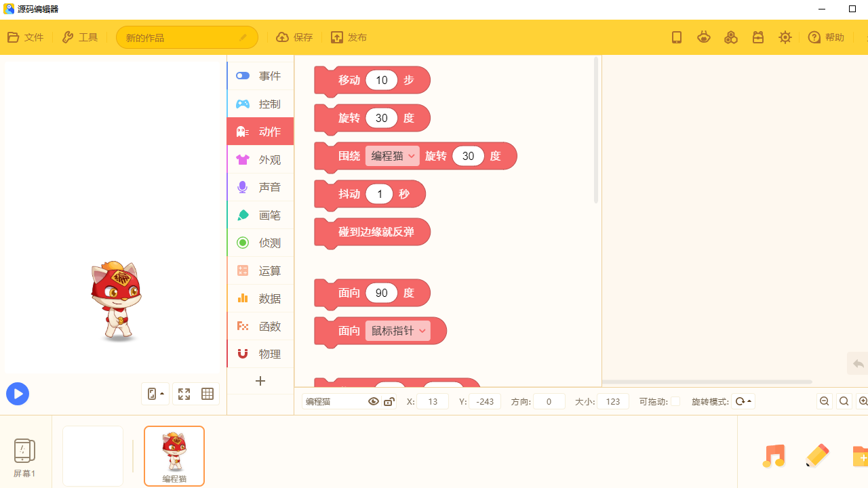Image resolution: width=868 pixels, height=488 pixels.
Task: Click the 保存 save button
Action: coord(294,37)
